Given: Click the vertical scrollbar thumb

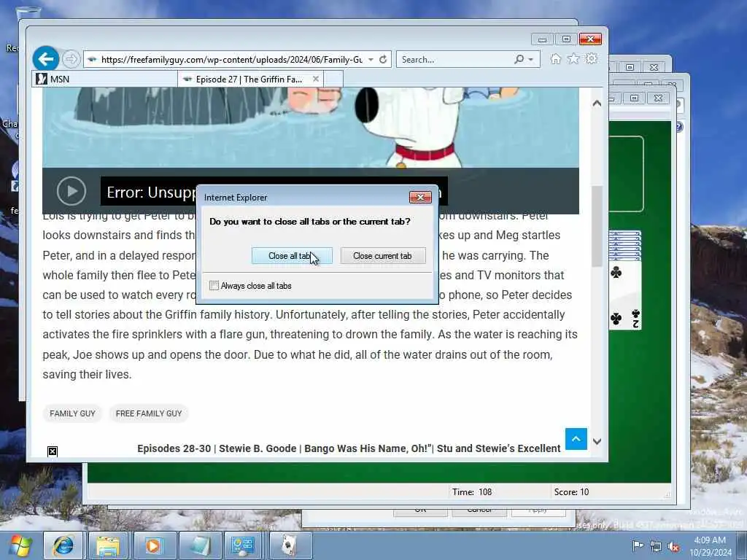Looking at the screenshot, I should coord(597,226).
